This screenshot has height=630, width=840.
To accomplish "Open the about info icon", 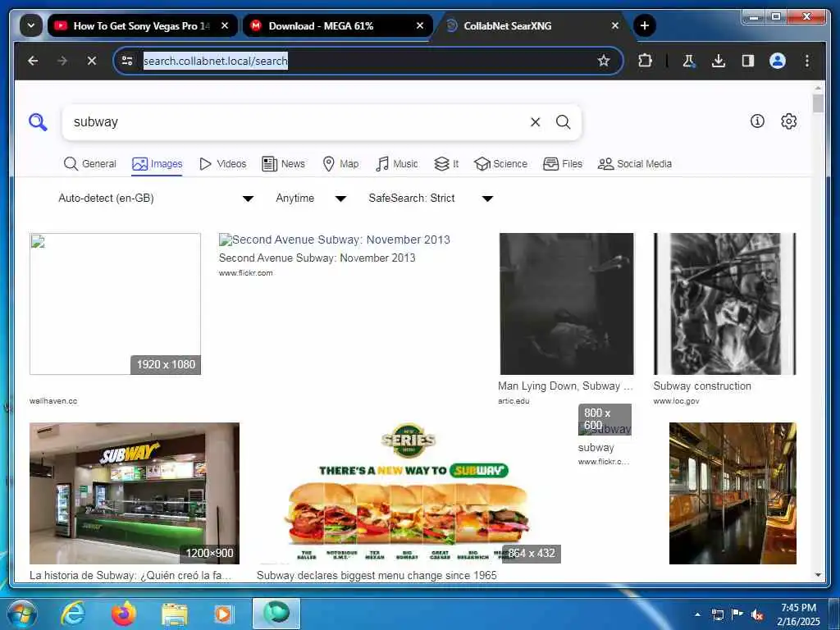I will (x=757, y=121).
